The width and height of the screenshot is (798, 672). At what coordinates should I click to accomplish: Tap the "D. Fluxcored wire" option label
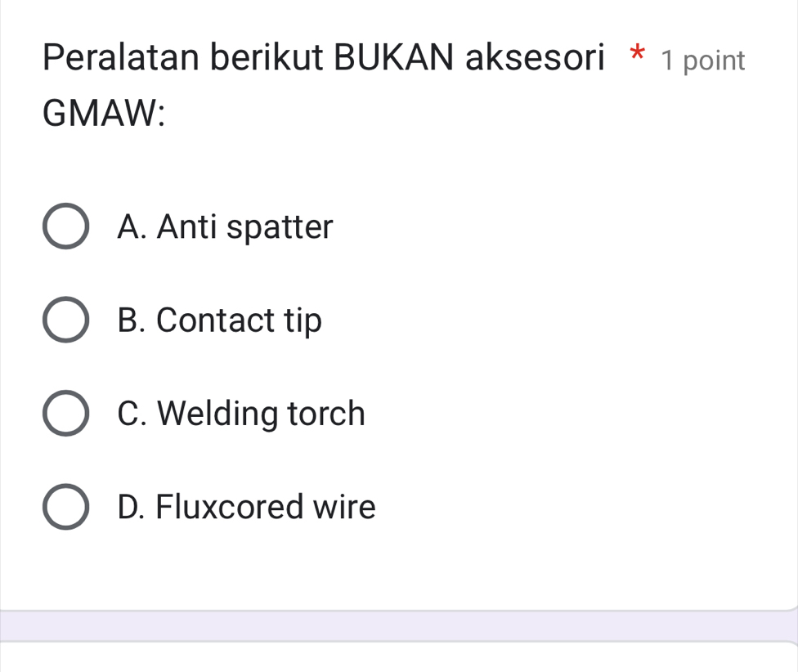pyautogui.click(x=246, y=507)
